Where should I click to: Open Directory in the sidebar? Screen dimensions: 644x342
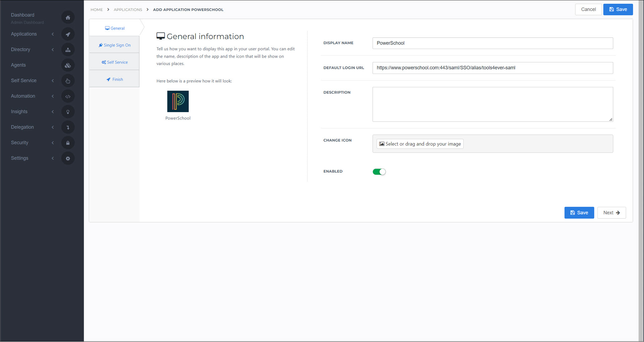click(20, 50)
